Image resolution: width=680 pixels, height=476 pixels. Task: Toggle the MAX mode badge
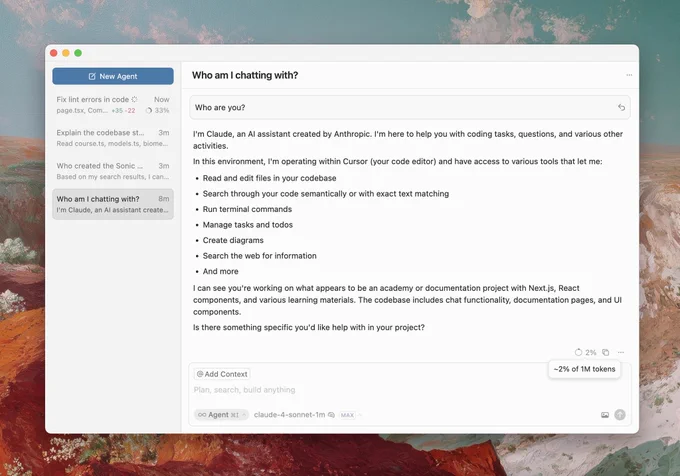[347, 415]
